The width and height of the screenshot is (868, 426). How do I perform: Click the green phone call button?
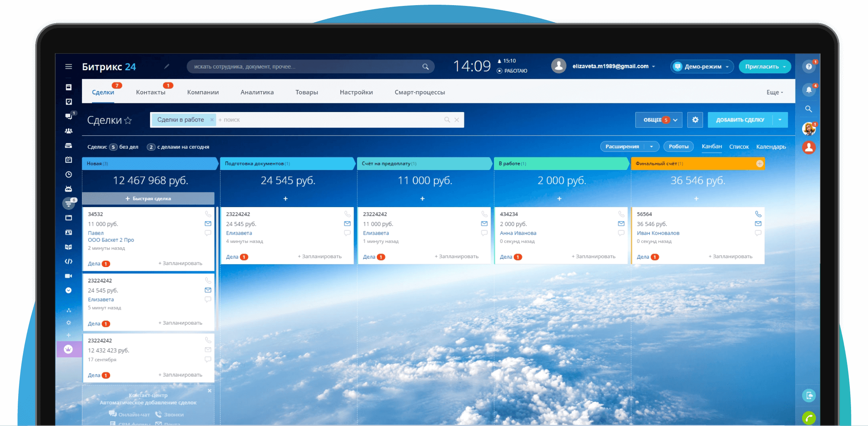tap(809, 418)
